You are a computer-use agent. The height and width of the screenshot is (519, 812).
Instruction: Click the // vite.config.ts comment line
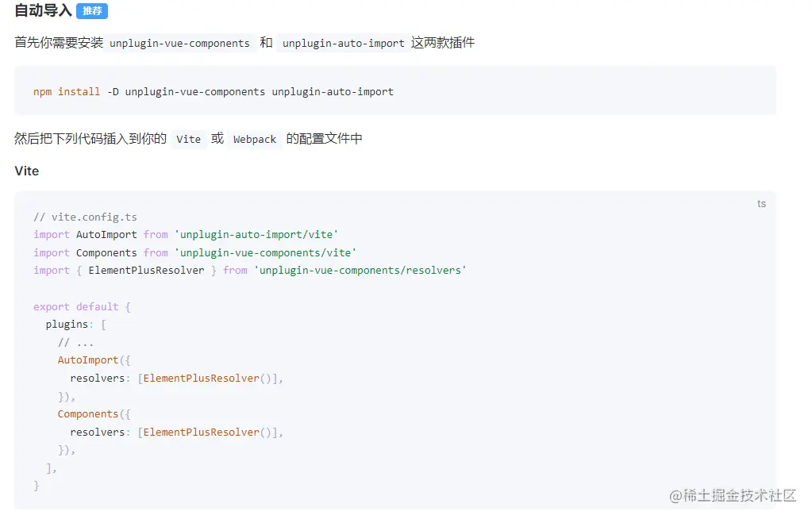[x=86, y=217]
